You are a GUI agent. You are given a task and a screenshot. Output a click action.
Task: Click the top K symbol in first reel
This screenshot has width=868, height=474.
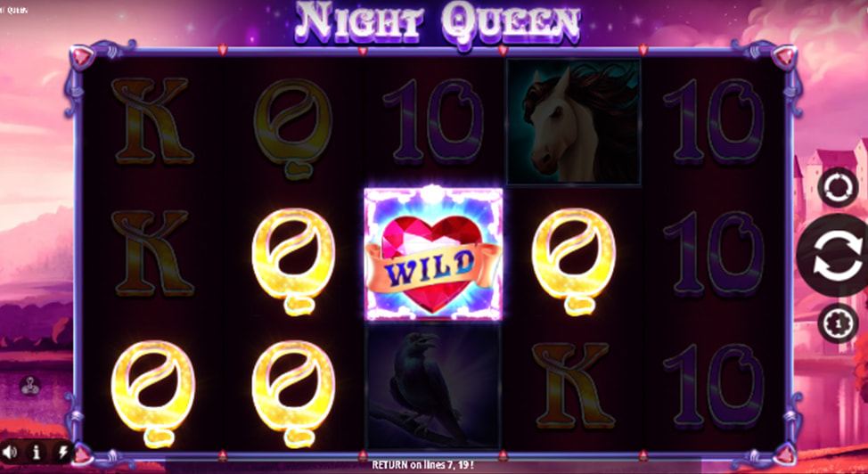(152, 121)
